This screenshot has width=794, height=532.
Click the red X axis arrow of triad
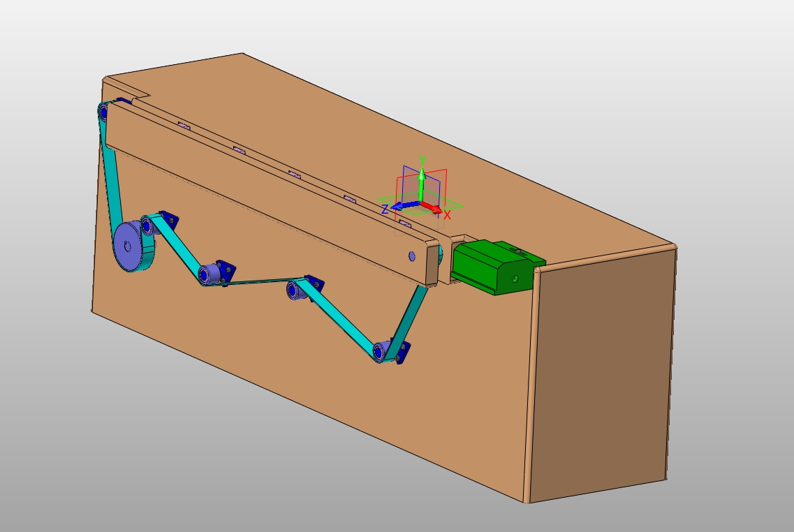434,208
